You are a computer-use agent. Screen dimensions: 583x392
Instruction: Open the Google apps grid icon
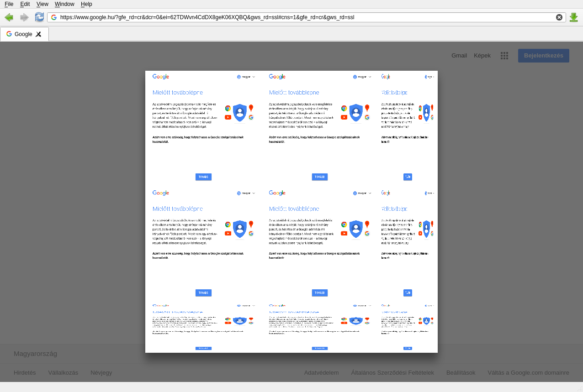coord(504,56)
